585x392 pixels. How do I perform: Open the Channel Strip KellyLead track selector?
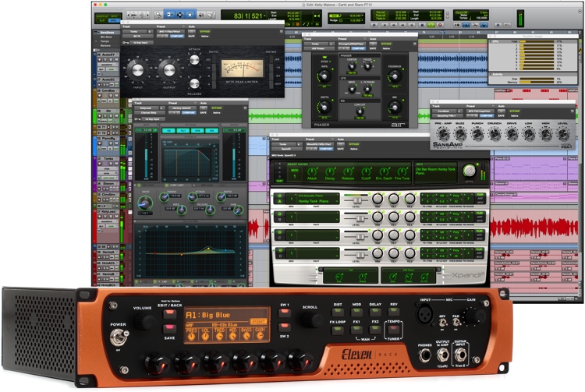coord(146,108)
